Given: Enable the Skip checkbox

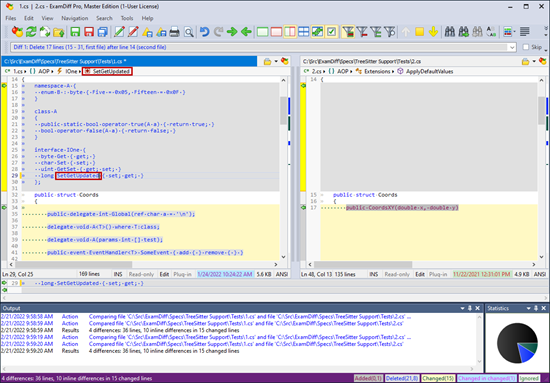Looking at the screenshot, I should (x=525, y=47).
